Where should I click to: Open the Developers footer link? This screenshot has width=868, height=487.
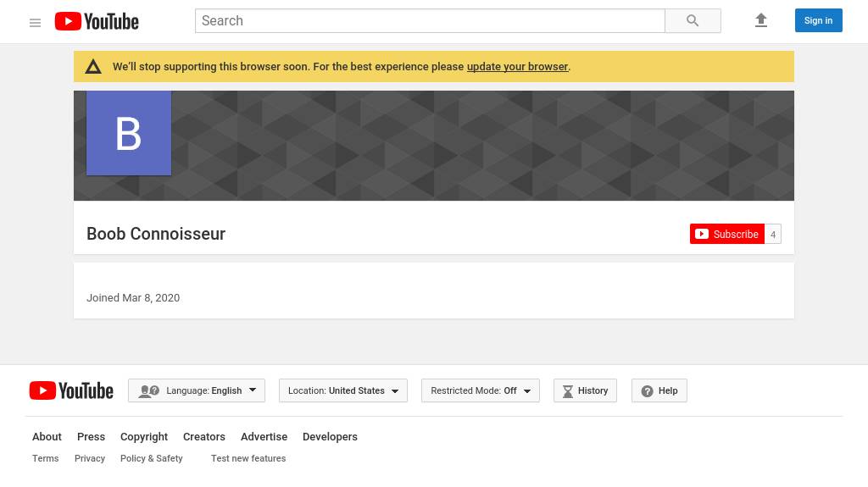330,437
